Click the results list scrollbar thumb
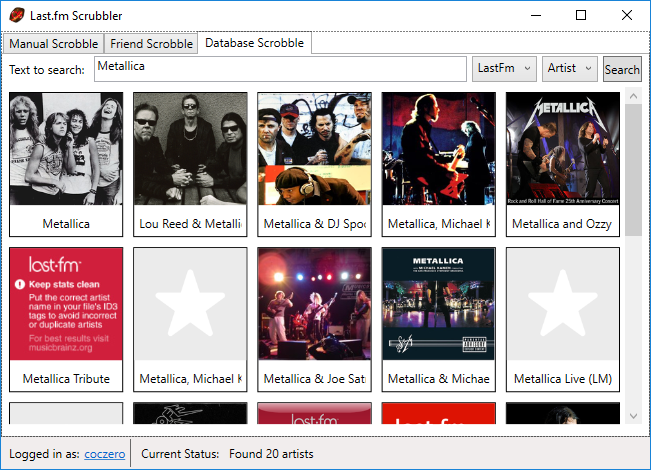The width and height of the screenshot is (651, 470). pos(633,170)
